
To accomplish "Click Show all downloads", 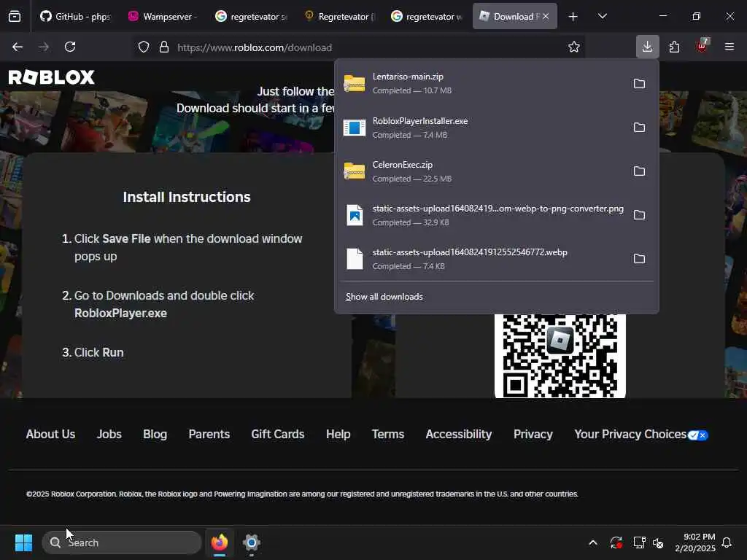I will point(384,297).
